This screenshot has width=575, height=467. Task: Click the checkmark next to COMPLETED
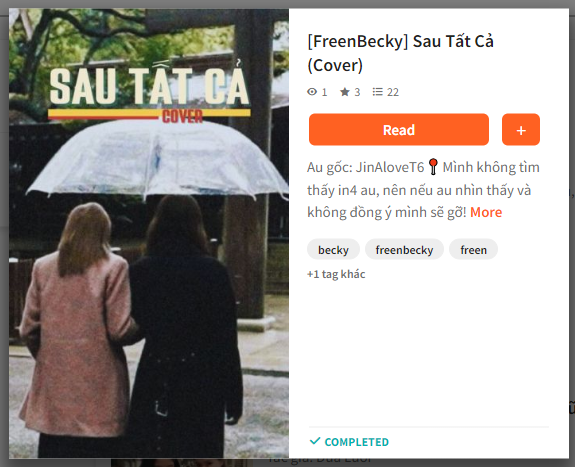tap(315, 441)
